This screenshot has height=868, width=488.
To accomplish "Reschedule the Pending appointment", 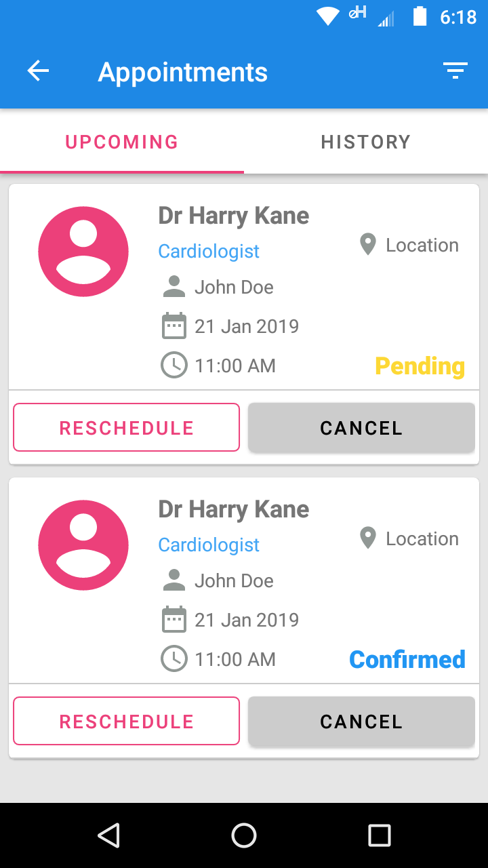I will [x=127, y=428].
